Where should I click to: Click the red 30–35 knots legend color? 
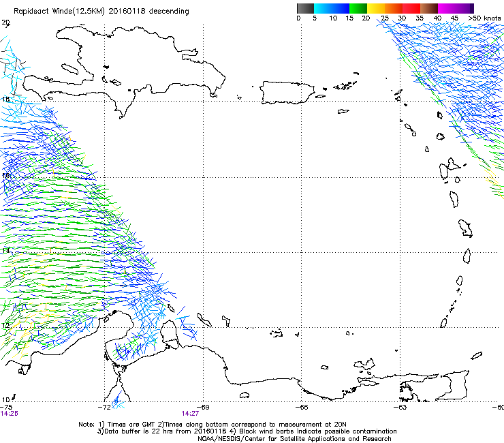(411, 8)
